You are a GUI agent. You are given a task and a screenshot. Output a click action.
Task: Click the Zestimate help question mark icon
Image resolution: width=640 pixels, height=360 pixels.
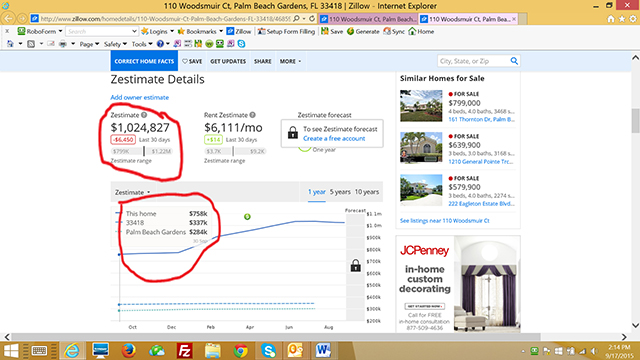144,115
